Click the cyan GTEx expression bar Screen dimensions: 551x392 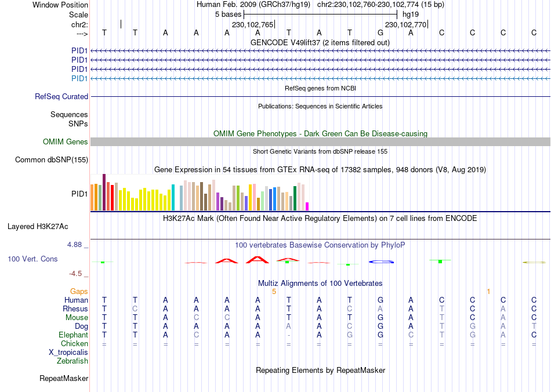173,197
